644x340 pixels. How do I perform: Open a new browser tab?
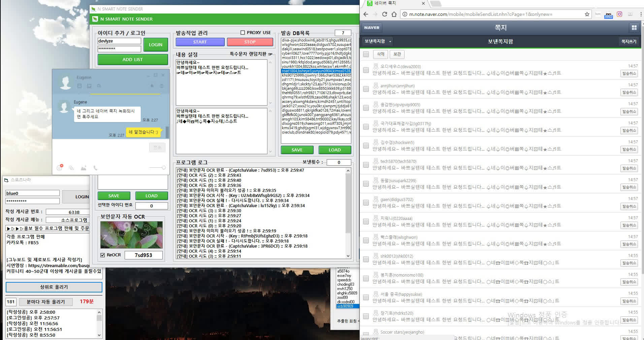coord(436,4)
